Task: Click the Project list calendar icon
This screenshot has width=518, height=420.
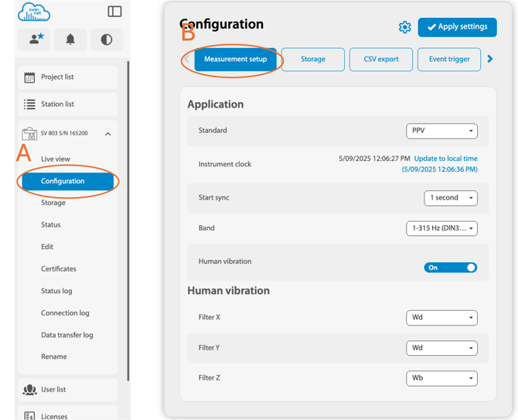Action: 29,77
